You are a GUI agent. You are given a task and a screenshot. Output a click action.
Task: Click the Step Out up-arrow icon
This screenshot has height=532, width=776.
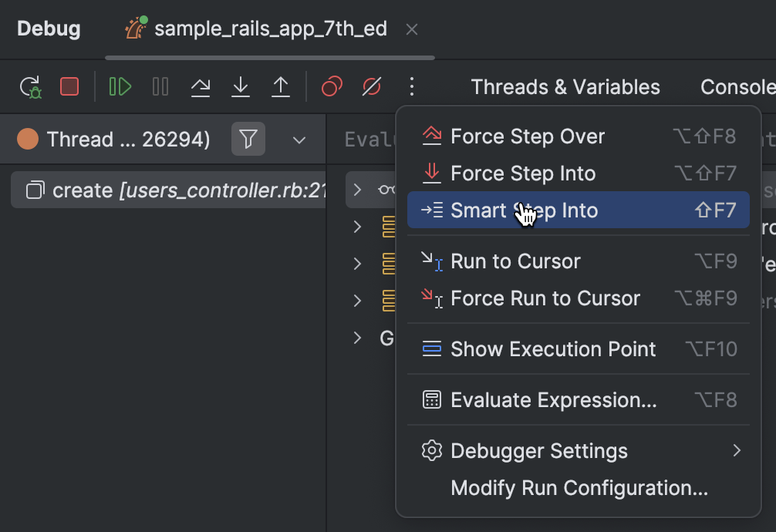[x=281, y=86]
